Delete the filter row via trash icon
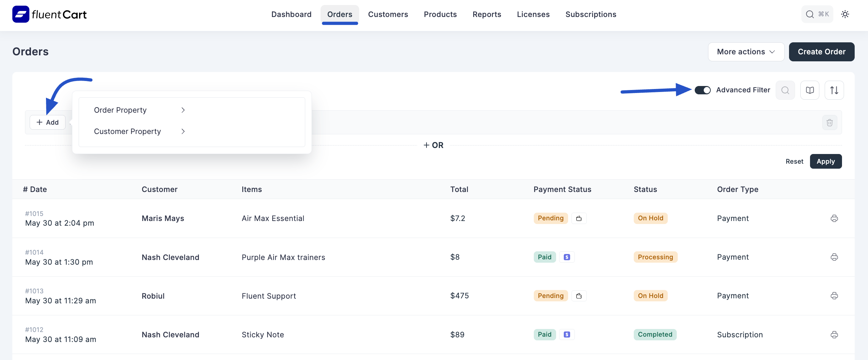 click(830, 122)
